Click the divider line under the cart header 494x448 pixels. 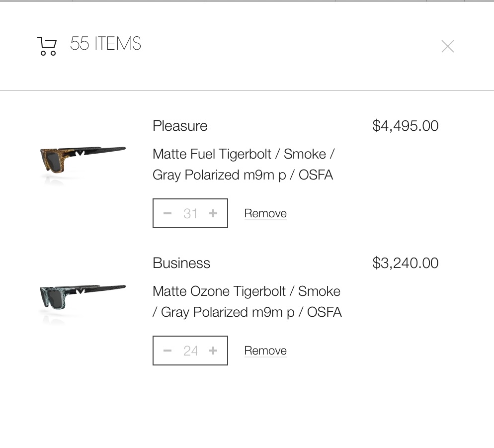247,90
